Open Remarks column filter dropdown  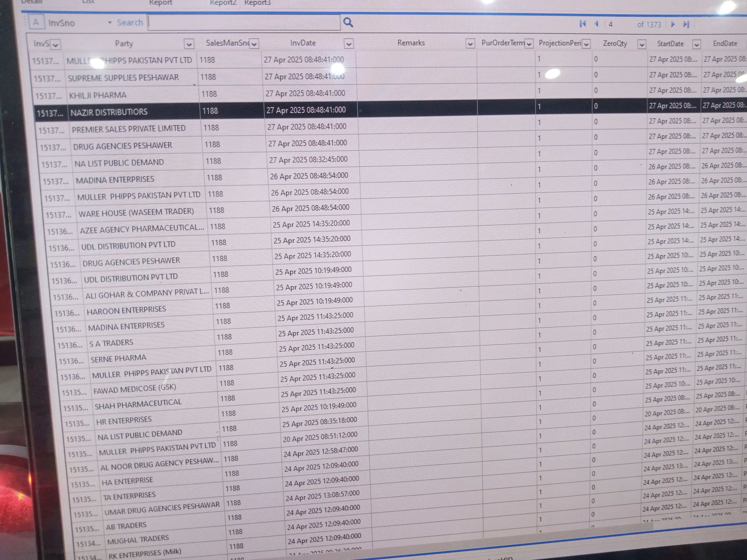(470, 44)
